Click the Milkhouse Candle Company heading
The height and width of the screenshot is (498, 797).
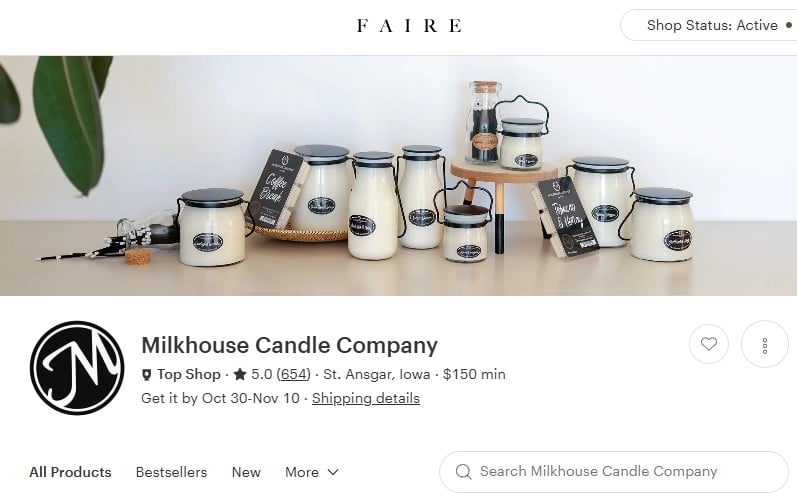[x=289, y=346]
